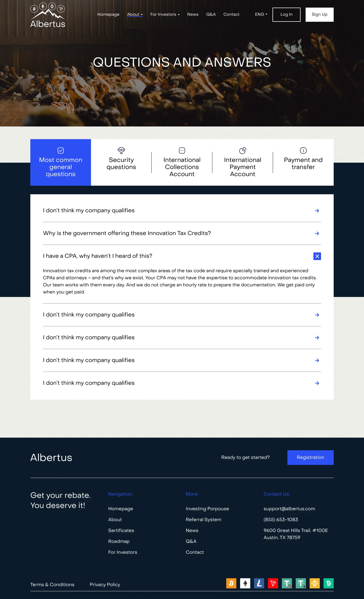
Task: Click the yellow Binance coin icon
Action: point(314,583)
